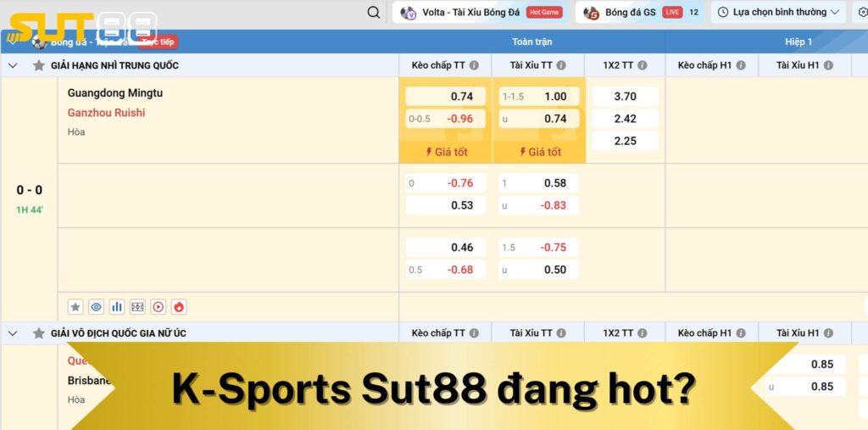Click info icon beside Tài Xỉu TT, Australia league
Image resolution: width=868 pixels, height=430 pixels.
click(561, 333)
